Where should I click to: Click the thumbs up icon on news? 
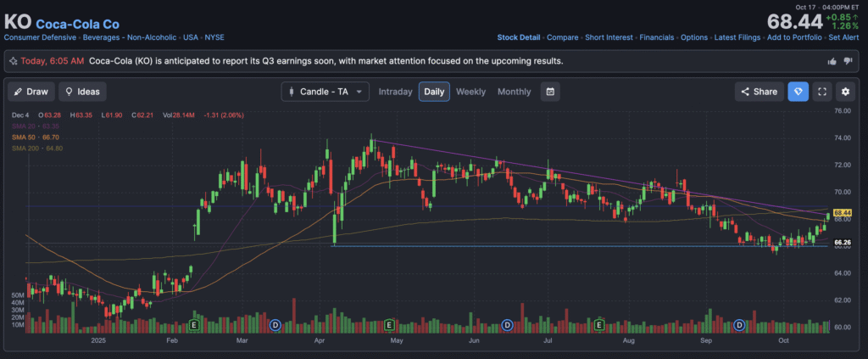(831, 61)
